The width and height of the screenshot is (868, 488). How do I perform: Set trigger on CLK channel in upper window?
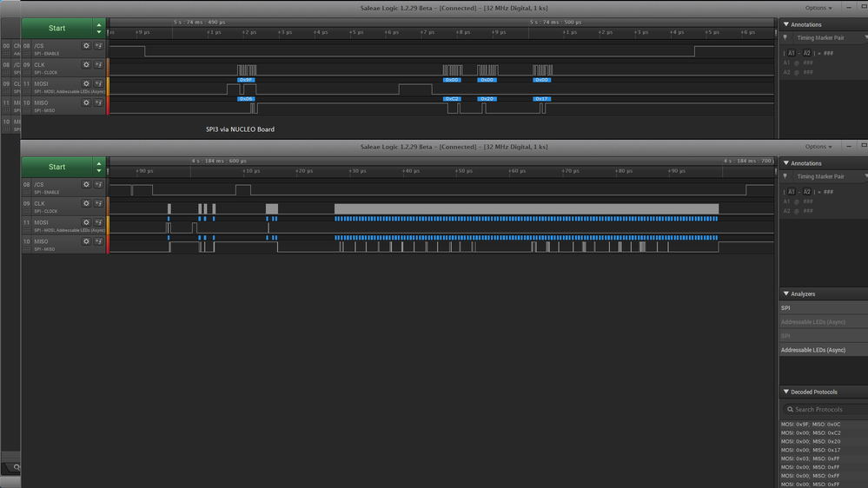[x=98, y=65]
